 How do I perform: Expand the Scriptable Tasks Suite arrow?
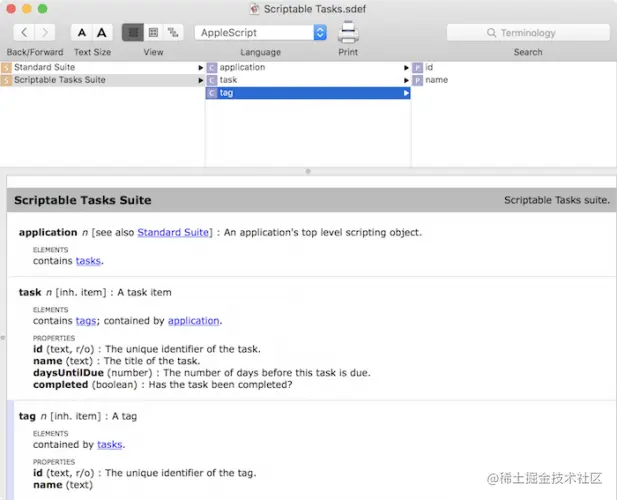click(x=201, y=80)
